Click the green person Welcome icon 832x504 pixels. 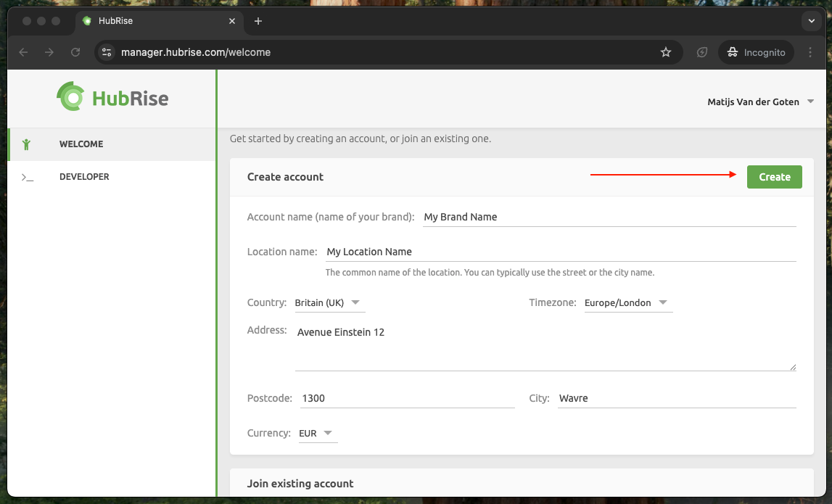point(27,144)
